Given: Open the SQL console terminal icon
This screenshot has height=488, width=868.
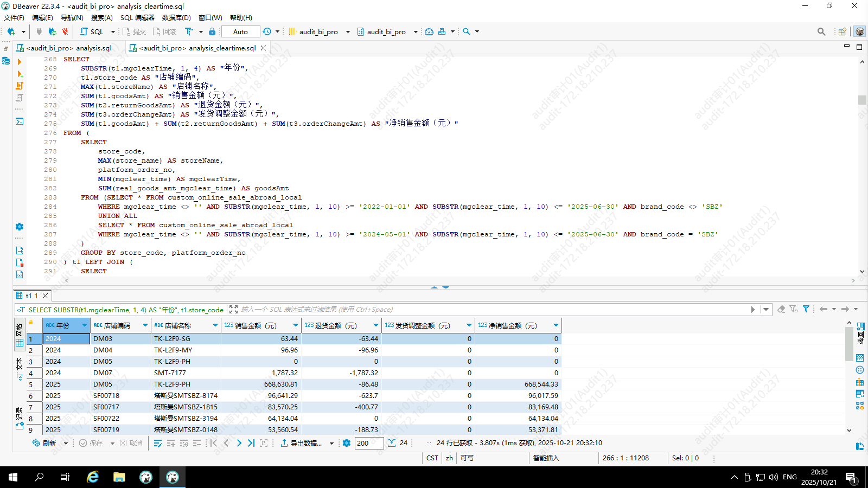Looking at the screenshot, I should point(20,121).
